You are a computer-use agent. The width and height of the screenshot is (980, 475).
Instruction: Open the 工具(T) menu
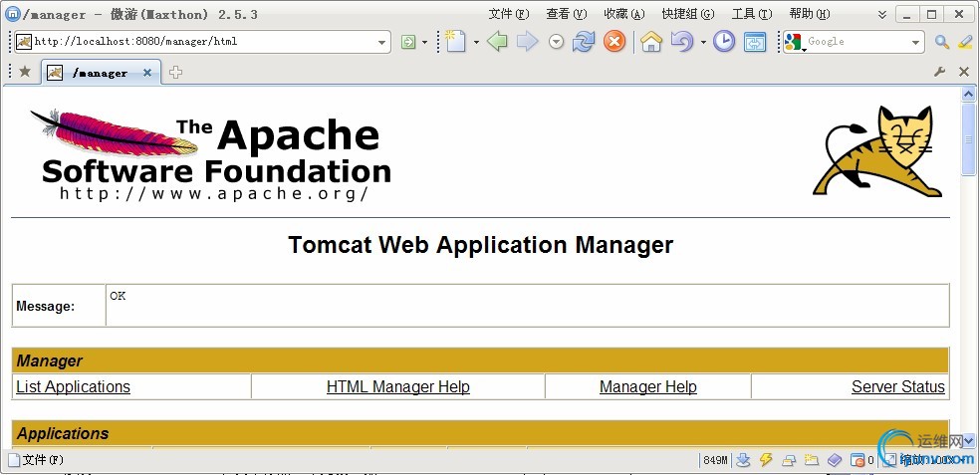(752, 14)
